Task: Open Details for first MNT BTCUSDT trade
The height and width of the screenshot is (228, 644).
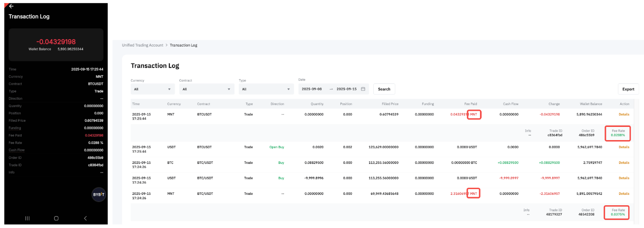Action: [x=624, y=114]
